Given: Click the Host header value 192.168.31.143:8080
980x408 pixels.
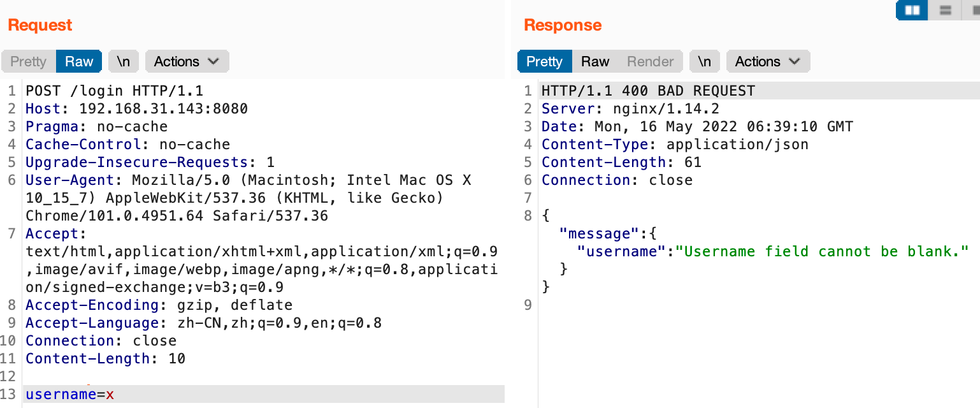Looking at the screenshot, I should [x=163, y=109].
